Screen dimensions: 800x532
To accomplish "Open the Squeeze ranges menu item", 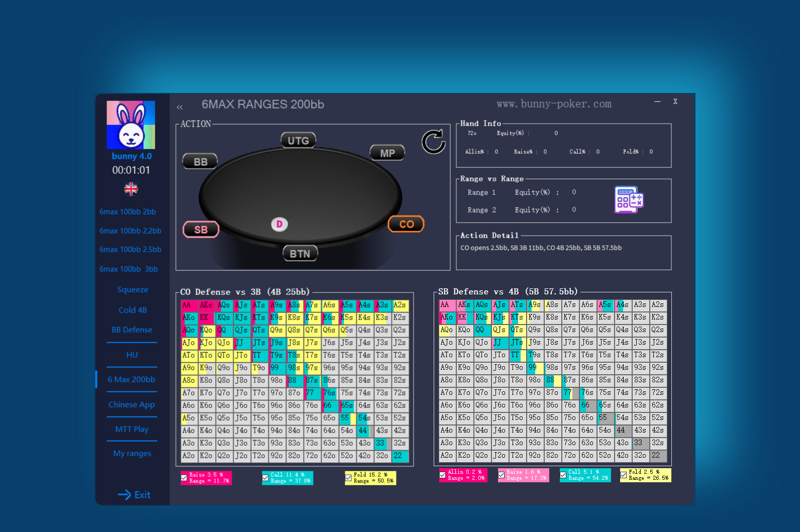I will pos(133,289).
